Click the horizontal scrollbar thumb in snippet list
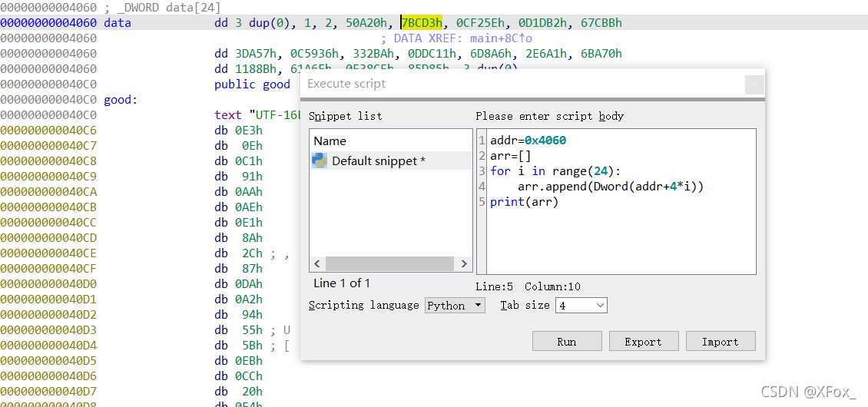 [389, 263]
